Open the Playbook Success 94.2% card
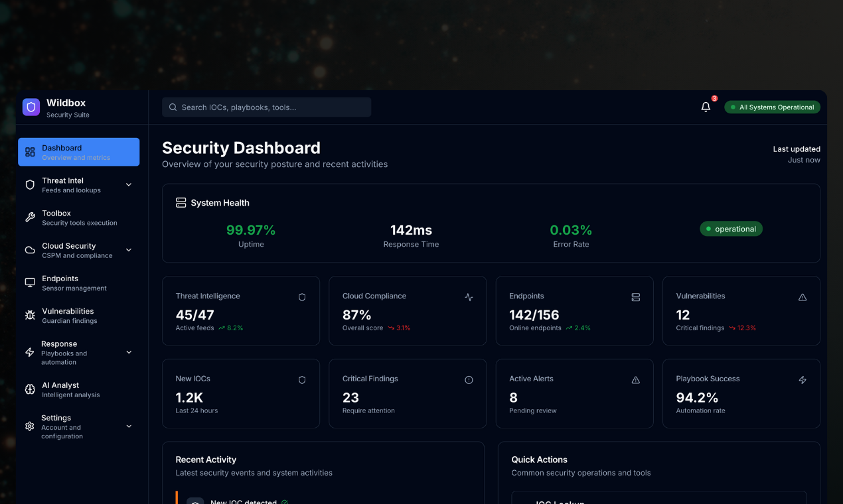 pyautogui.click(x=741, y=394)
